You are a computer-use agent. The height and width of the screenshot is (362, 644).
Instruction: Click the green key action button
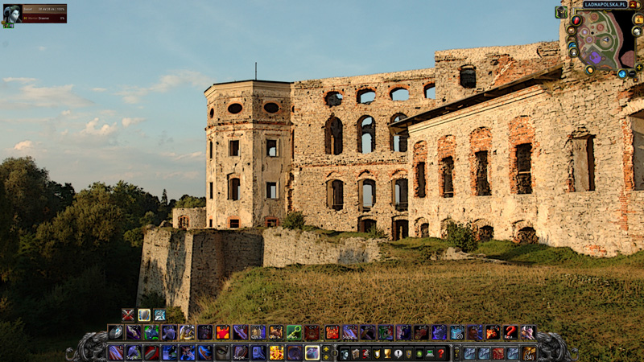[x=294, y=332]
